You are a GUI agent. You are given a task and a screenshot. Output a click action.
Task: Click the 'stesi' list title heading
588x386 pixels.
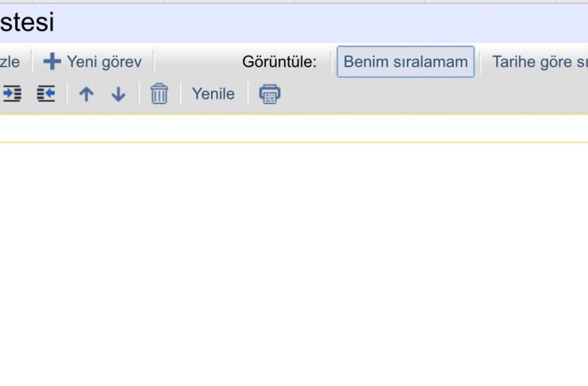pos(27,22)
